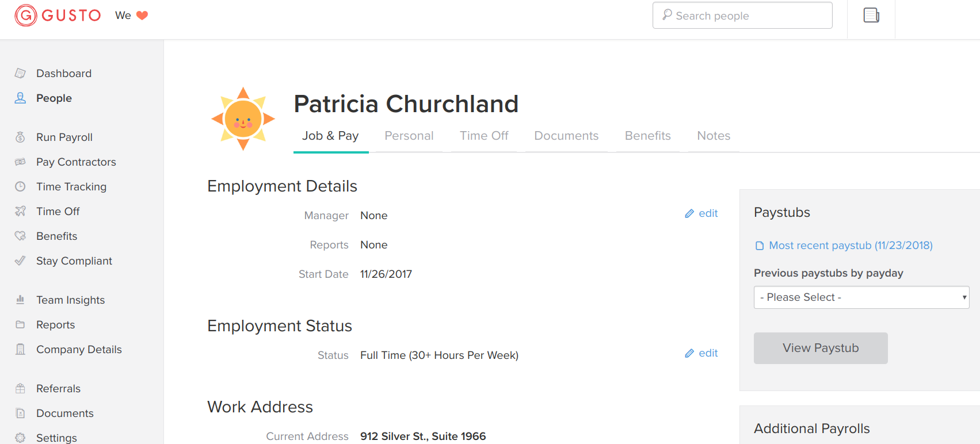Click the Time Off airplane icon
Screen dimensions: 980x444
(x=20, y=212)
